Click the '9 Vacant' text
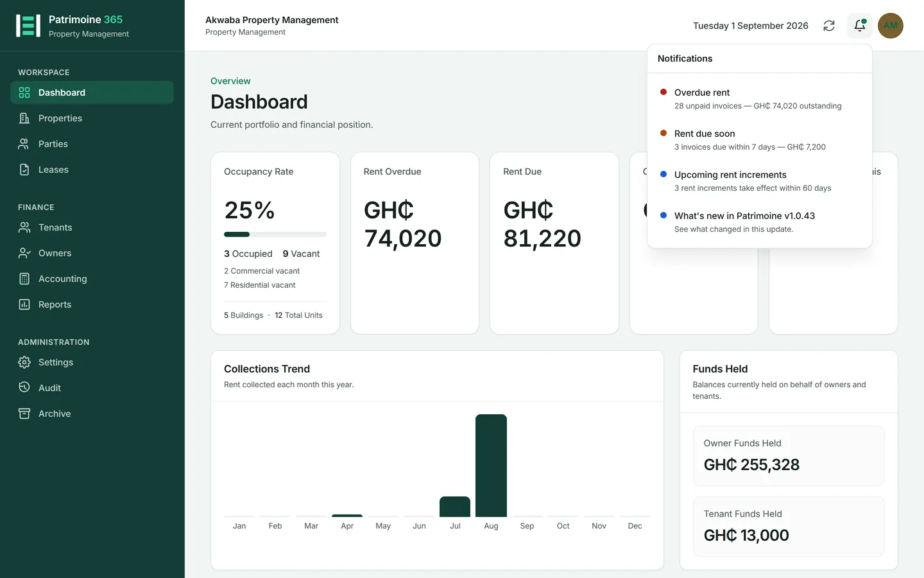924x578 pixels. 301,254
